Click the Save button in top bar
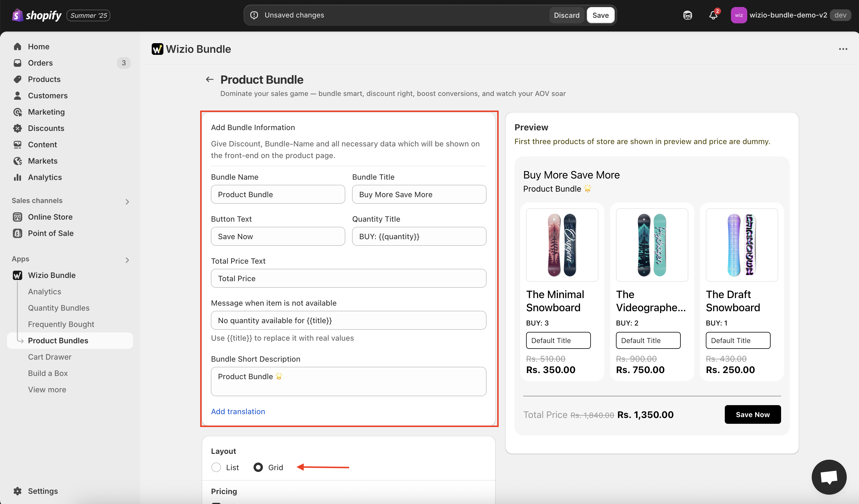The height and width of the screenshot is (504, 859). (600, 15)
